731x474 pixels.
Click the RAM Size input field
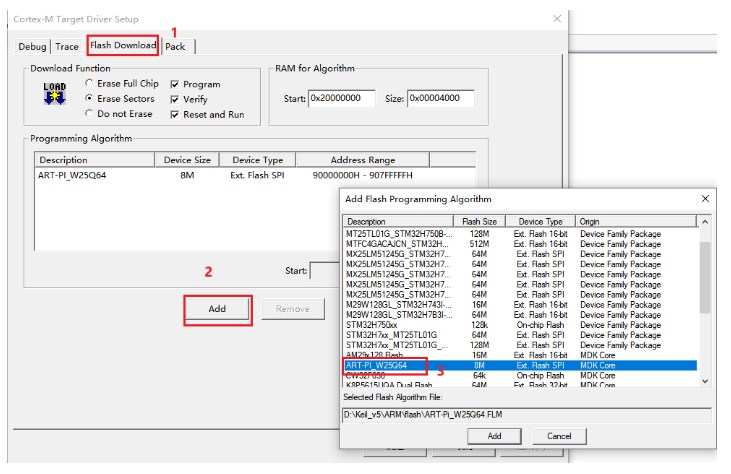(441, 98)
